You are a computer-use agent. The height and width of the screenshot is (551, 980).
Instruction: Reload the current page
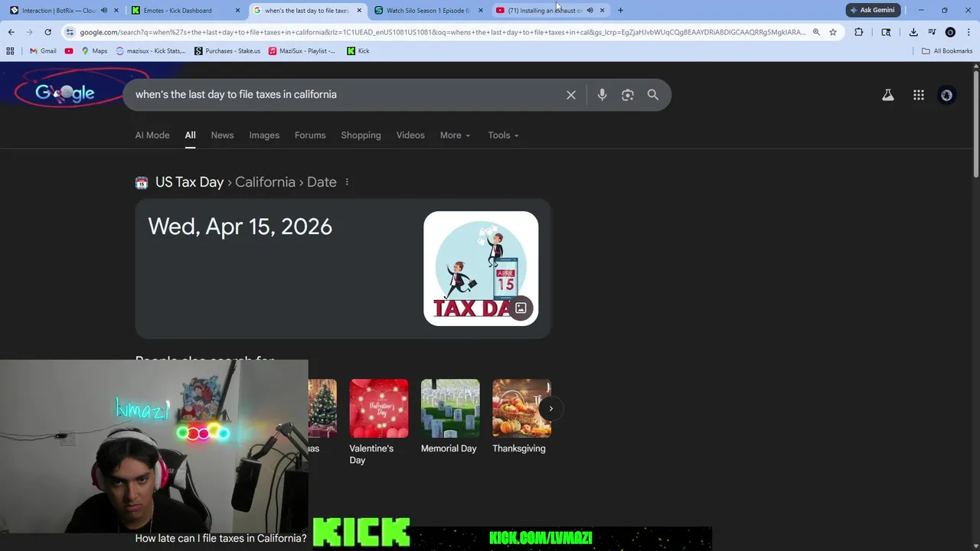[x=47, y=32]
